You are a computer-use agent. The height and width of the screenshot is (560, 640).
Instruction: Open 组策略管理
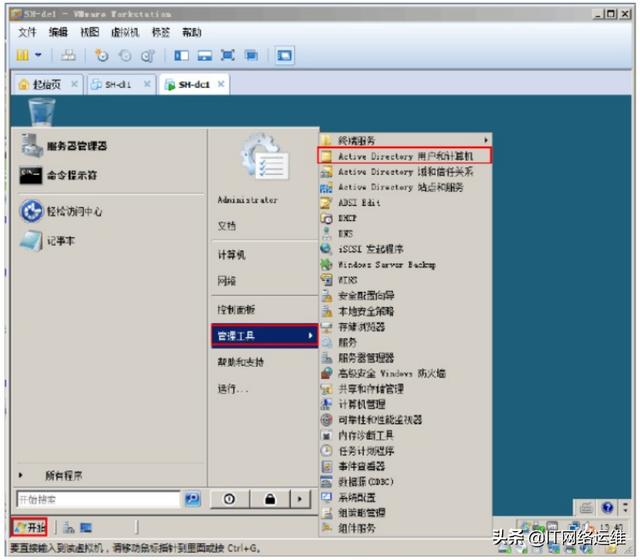pyautogui.click(x=404, y=513)
